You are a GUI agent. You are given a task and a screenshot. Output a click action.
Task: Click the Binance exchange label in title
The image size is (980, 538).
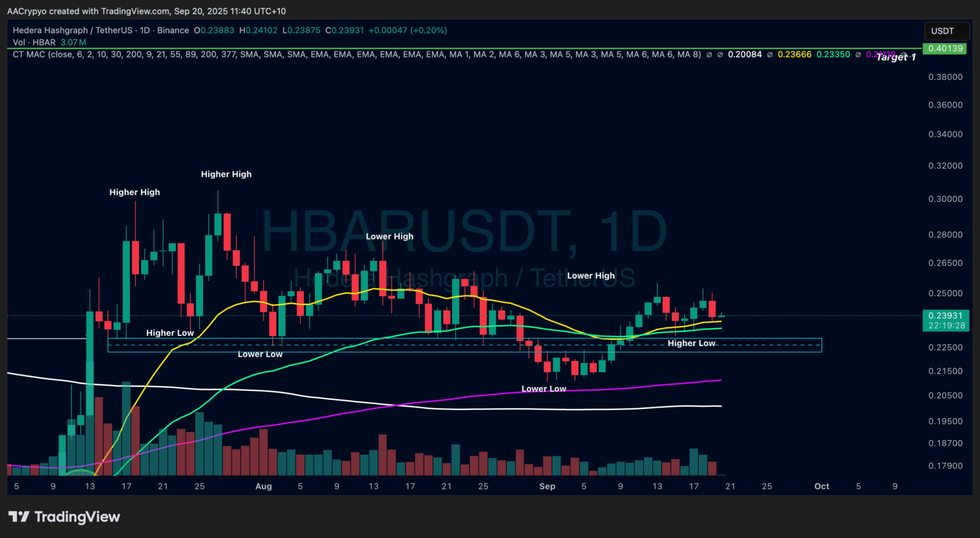coord(173,30)
